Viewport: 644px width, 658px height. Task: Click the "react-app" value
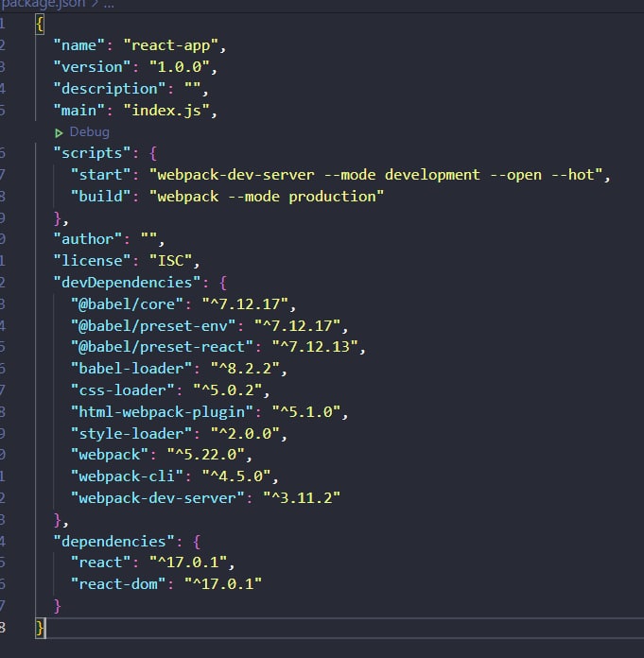click(171, 44)
